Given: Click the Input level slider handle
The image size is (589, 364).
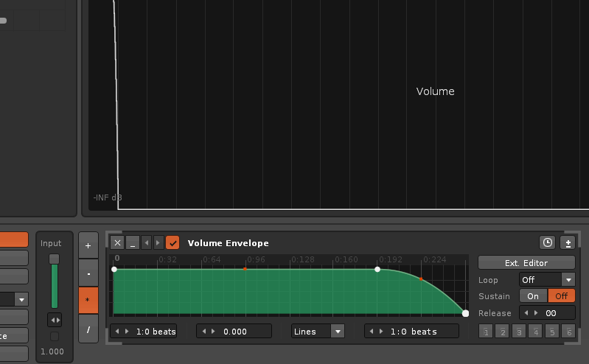Looking at the screenshot, I should coord(54,259).
